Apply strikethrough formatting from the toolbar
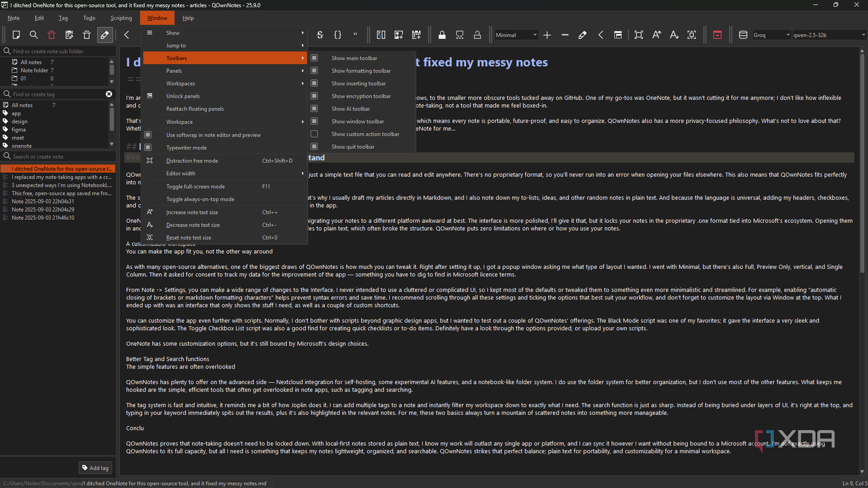Screen dimensions: 868x488 click(x=320, y=35)
